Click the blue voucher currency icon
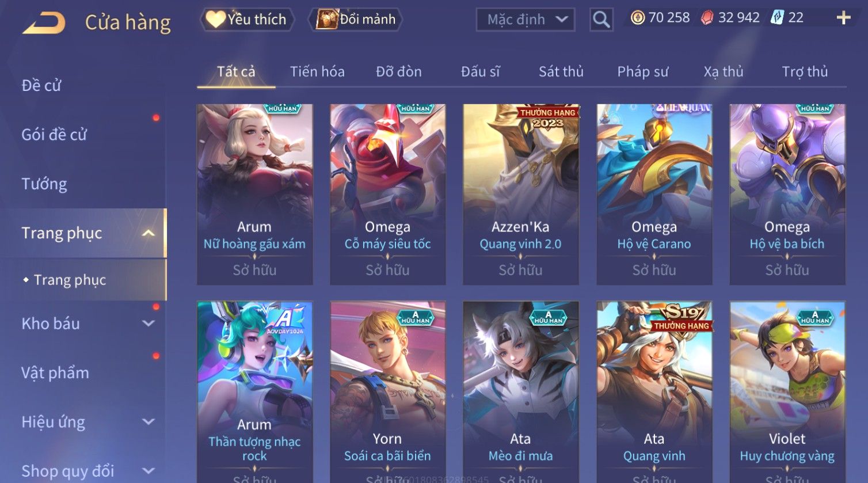The image size is (868, 483). coord(778,17)
